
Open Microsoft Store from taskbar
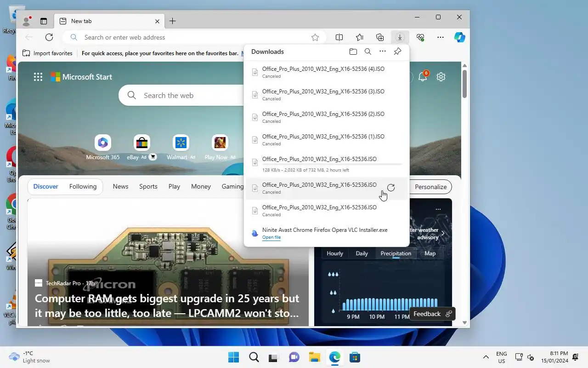pyautogui.click(x=354, y=357)
